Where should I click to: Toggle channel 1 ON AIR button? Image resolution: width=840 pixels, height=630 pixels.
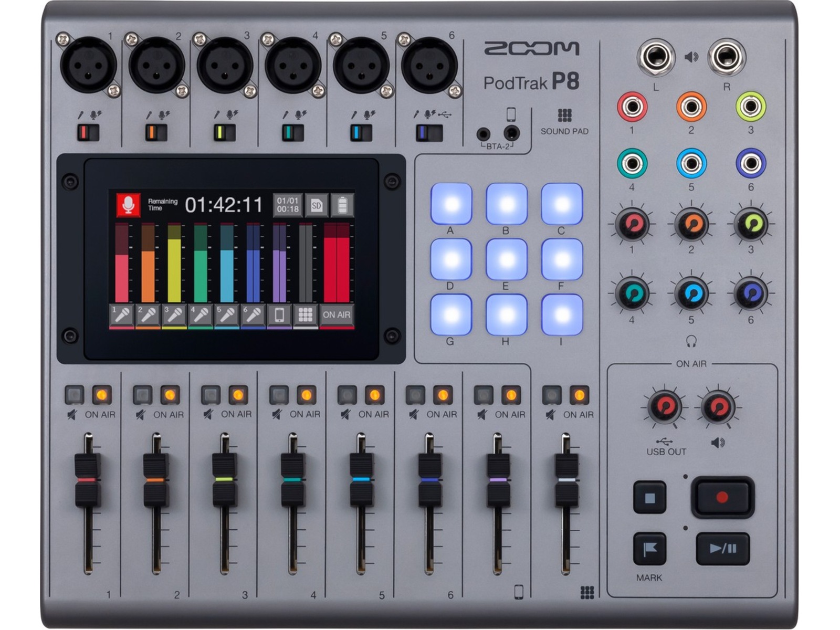coord(102,395)
